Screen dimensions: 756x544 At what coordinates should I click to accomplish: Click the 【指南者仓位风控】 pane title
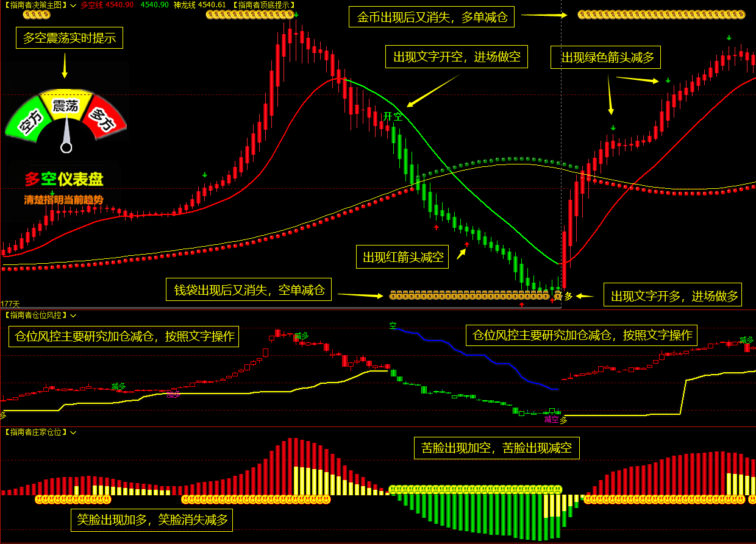tap(35, 315)
